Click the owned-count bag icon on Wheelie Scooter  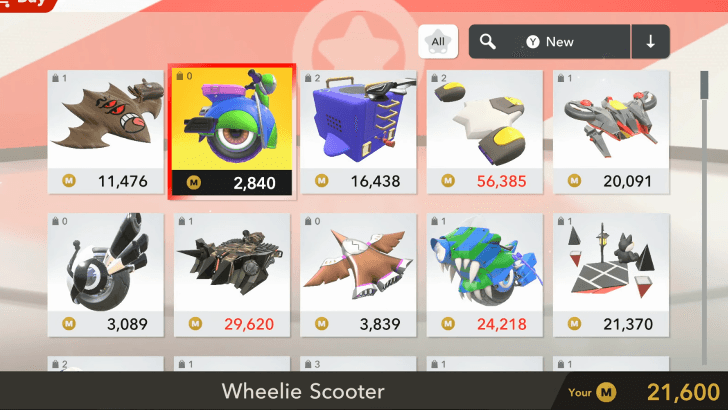(180, 76)
